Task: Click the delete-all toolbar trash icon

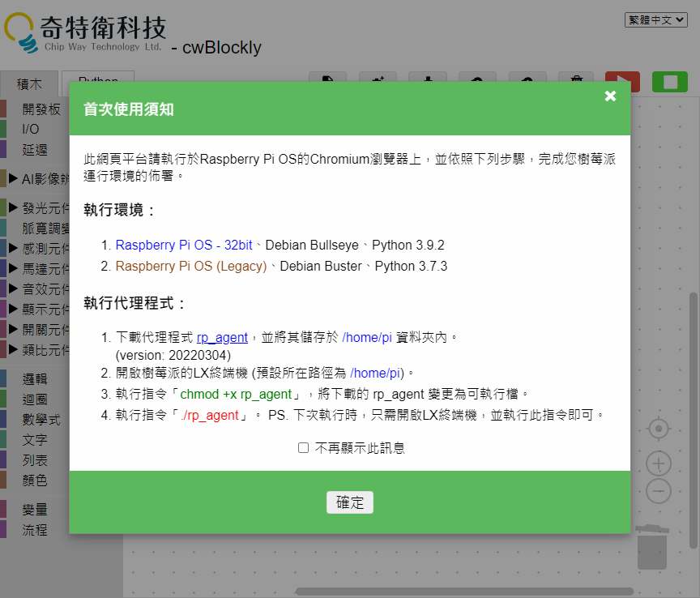Action: pyautogui.click(x=576, y=81)
